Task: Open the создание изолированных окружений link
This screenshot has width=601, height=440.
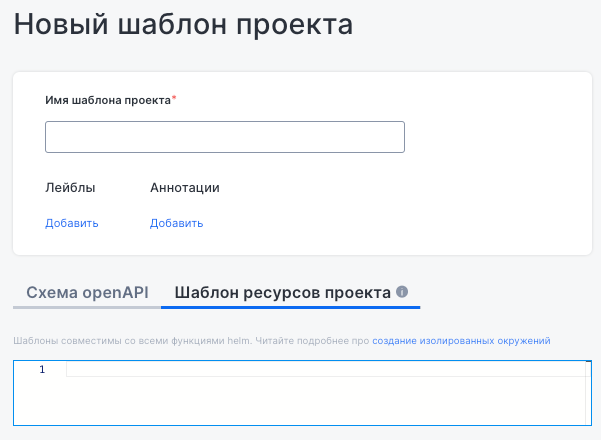Action: coord(461,341)
